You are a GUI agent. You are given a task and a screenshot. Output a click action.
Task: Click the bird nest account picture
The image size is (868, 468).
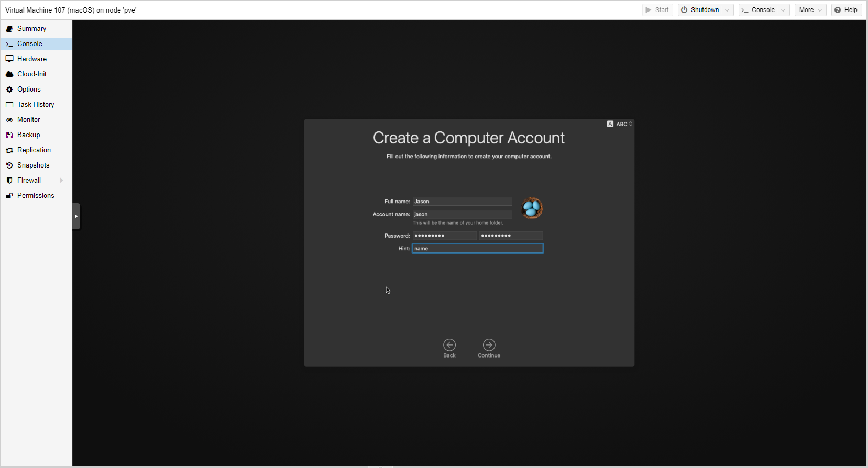(x=532, y=208)
